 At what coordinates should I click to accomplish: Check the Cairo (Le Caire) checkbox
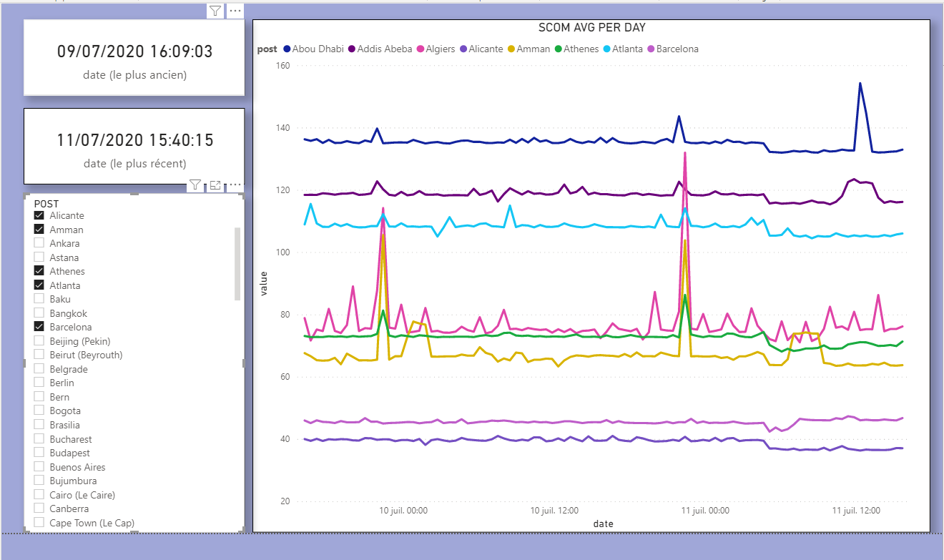coord(39,495)
